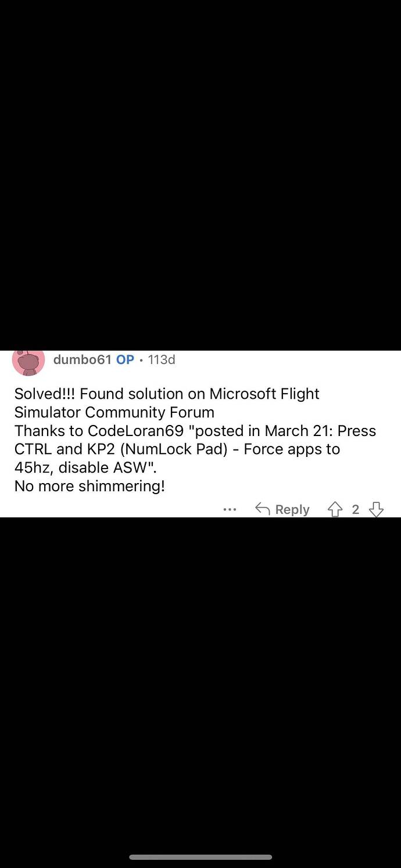Tap the home indicator bar at the bottom
The height and width of the screenshot is (868, 401).
pos(201,857)
